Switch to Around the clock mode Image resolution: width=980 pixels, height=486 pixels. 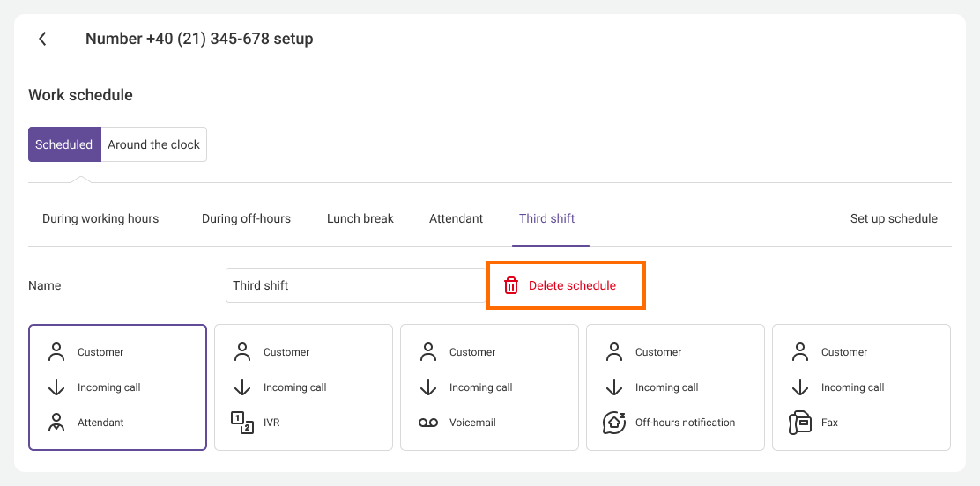click(154, 144)
